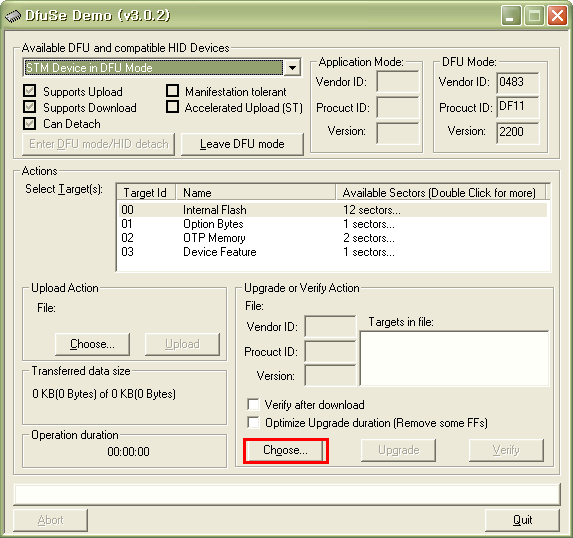This screenshot has width=573, height=538.
Task: Click Application Mode Version field
Action: 398,133
